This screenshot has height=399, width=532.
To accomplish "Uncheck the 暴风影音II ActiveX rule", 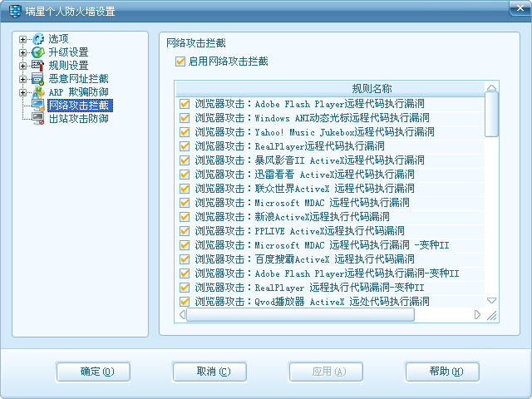I will click(x=185, y=160).
